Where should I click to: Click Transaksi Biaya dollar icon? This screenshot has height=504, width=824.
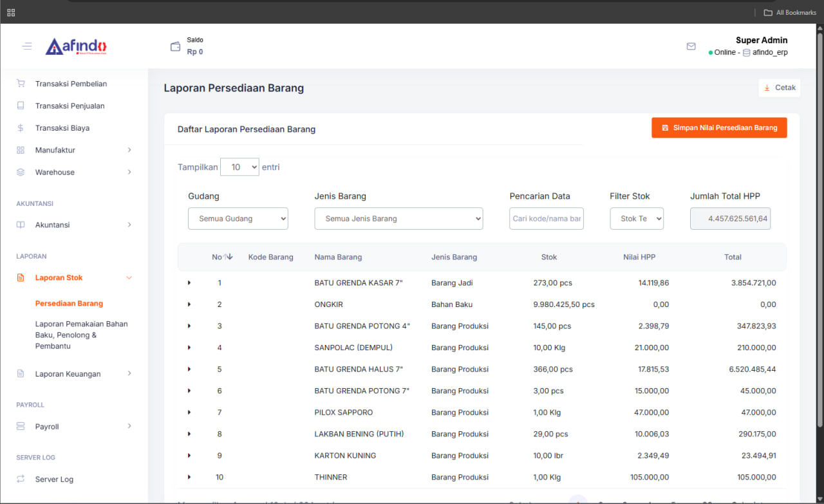[x=21, y=128]
